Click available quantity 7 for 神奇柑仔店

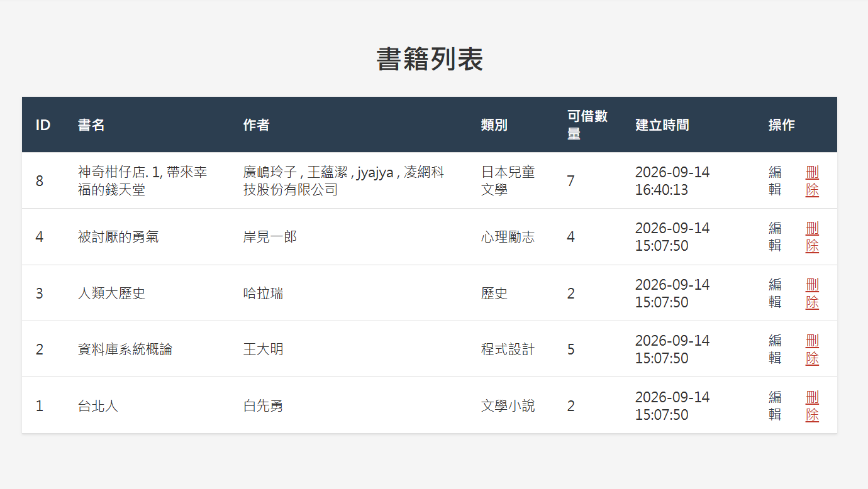click(570, 181)
